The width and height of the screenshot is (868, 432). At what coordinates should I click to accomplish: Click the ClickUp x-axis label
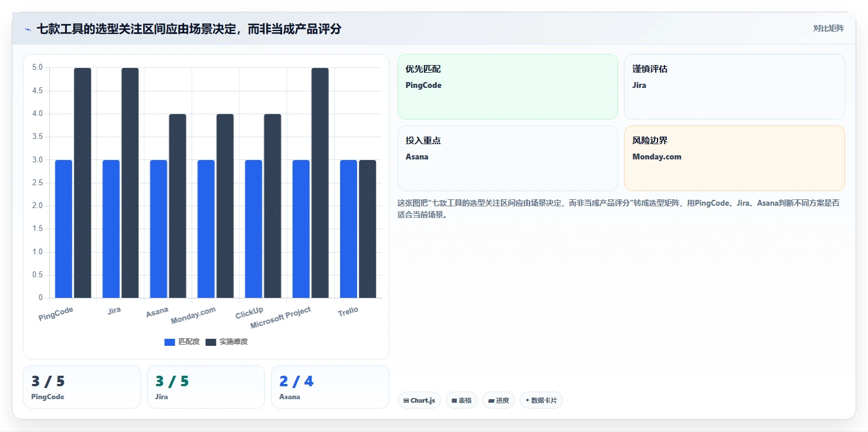[249, 313]
